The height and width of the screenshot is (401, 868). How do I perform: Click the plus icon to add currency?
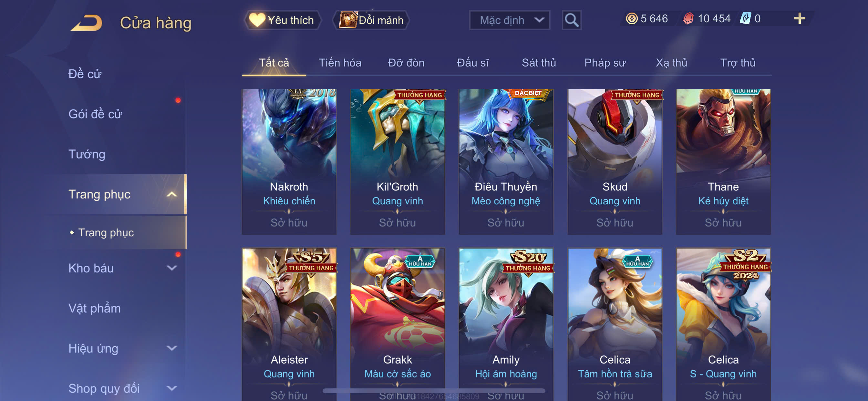tap(799, 18)
